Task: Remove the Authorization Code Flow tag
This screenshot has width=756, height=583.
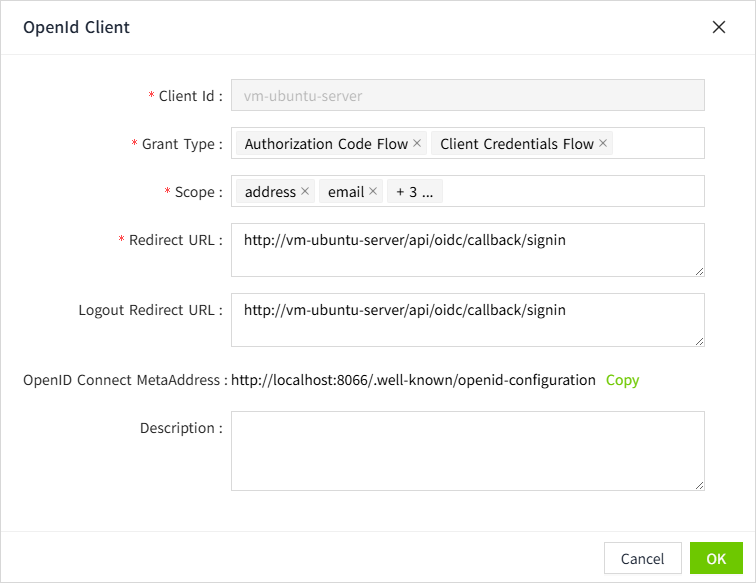Action: 417,144
